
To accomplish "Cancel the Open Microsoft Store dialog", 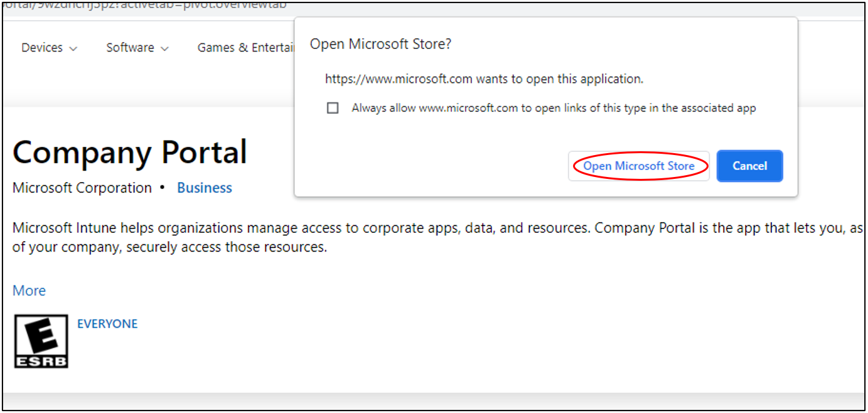I will [x=749, y=166].
